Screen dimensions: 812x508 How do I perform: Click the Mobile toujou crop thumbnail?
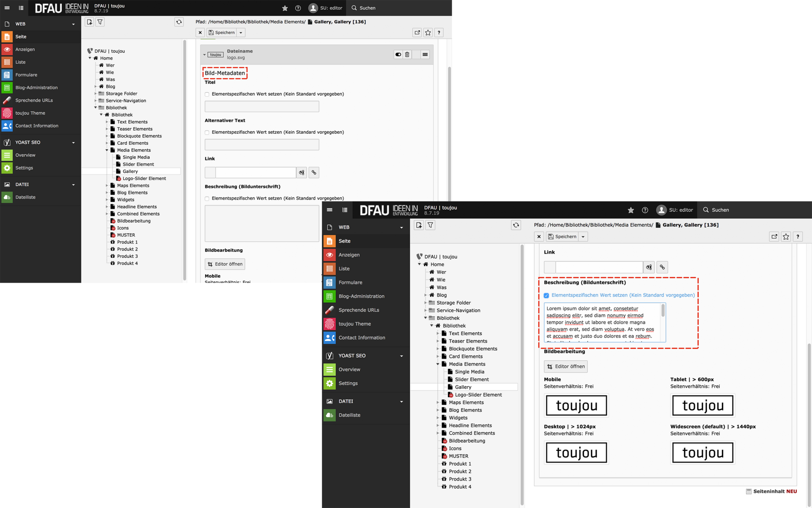point(576,406)
